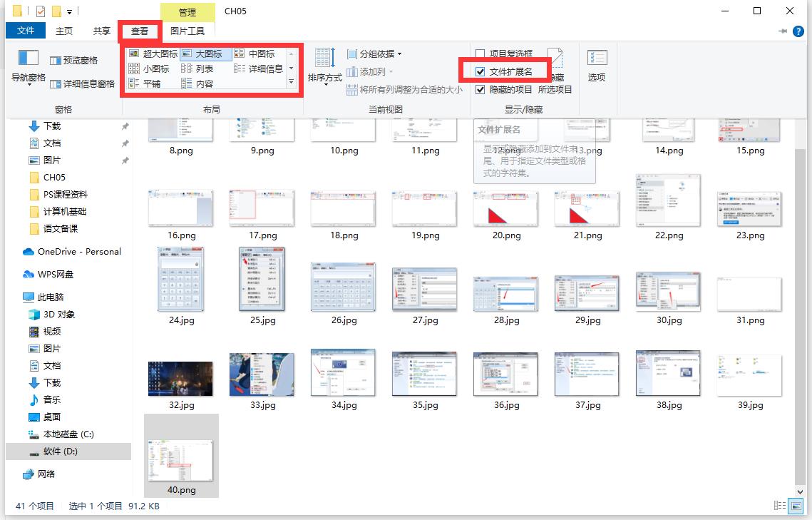Screen dimensions: 812x520
Task: Expand the layout gallery more arrow
Action: (x=291, y=83)
